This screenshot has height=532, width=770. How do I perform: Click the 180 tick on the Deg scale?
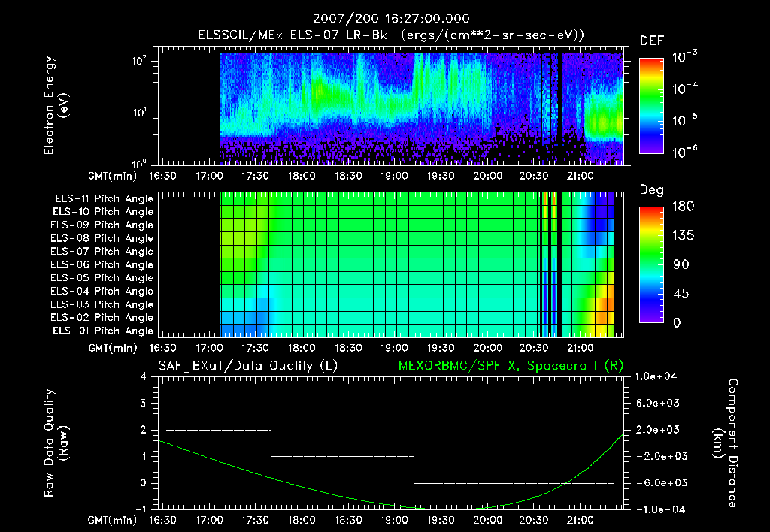(x=683, y=206)
